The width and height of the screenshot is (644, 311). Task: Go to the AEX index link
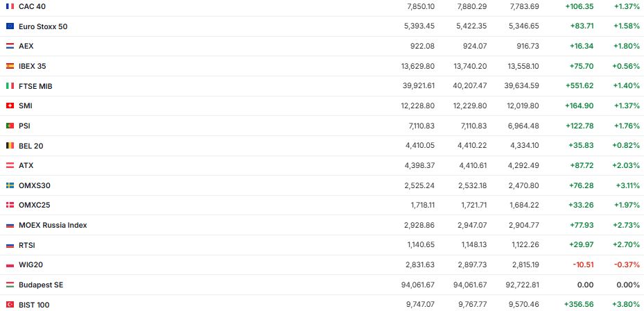coord(26,46)
